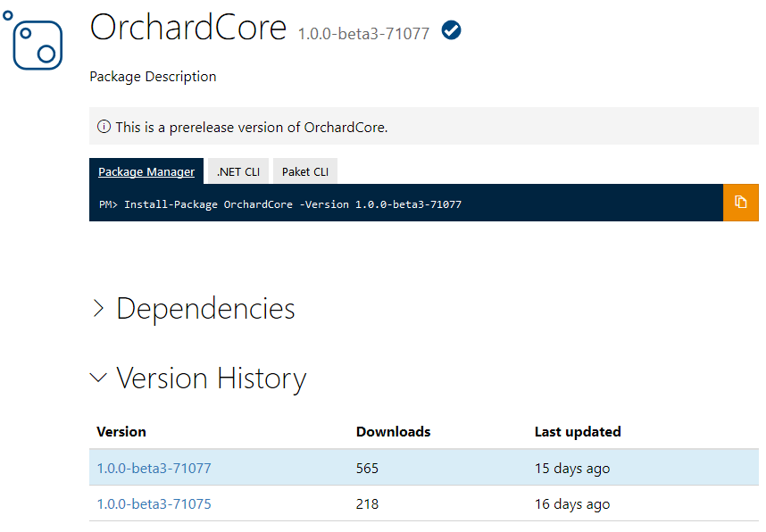Image resolution: width=766 pixels, height=532 pixels.
Task: Click the header version 1.0.0-beta3-71077 label
Action: 363,34
